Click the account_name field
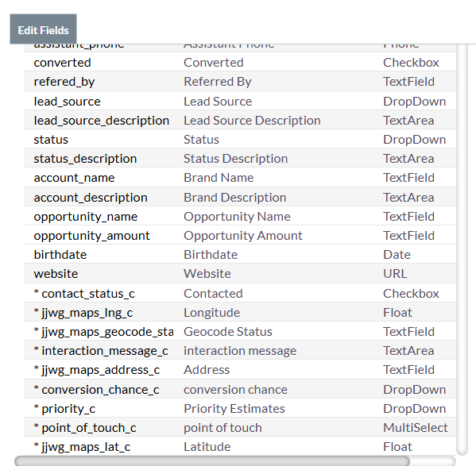This screenshot has height=466, width=476. (x=74, y=178)
